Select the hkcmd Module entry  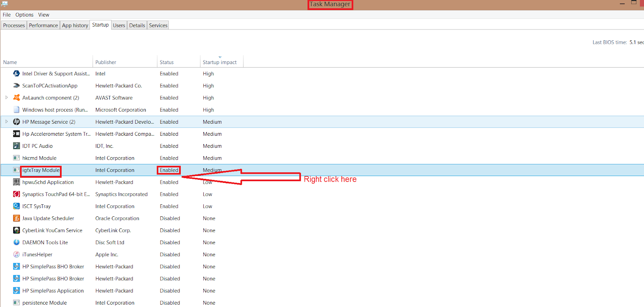(39, 158)
